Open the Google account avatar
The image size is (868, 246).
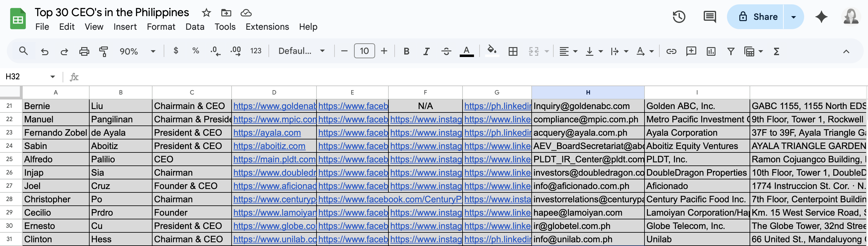[x=851, y=17]
